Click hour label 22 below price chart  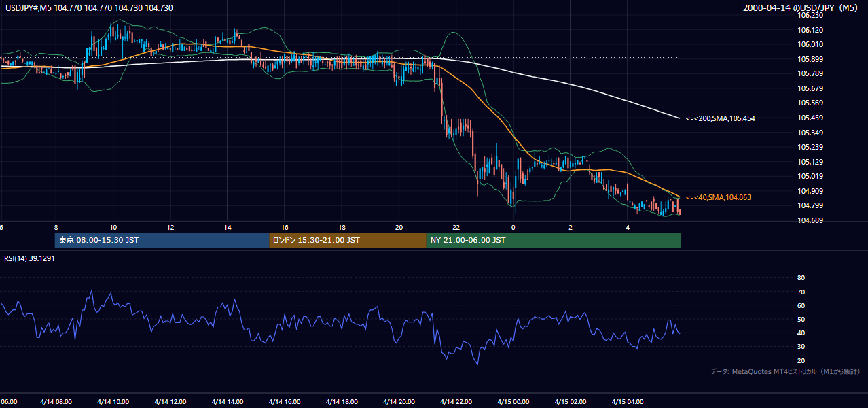click(456, 227)
